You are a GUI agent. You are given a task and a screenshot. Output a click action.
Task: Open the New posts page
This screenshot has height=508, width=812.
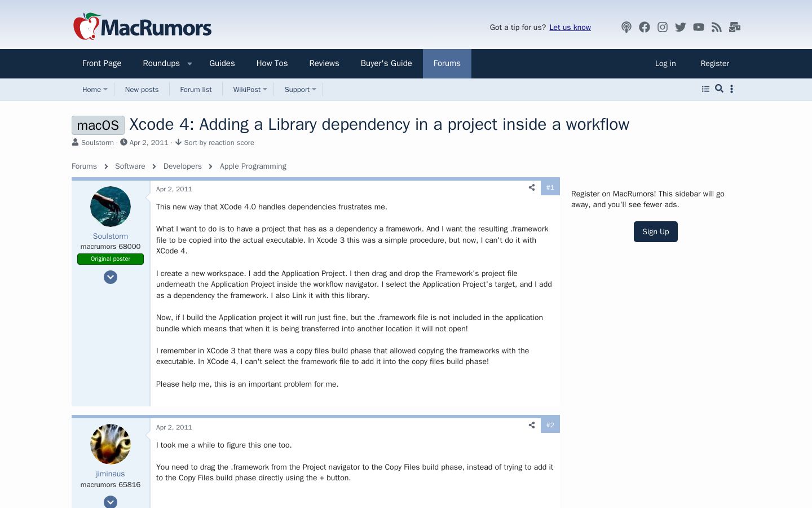[142, 89]
